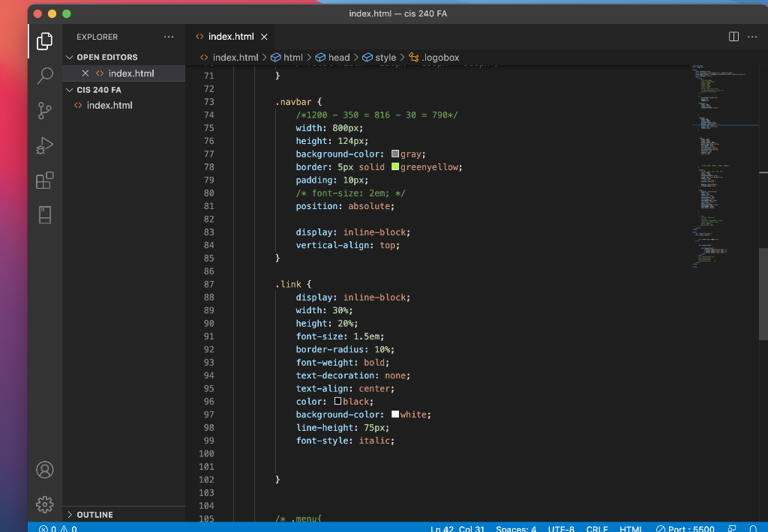
Task: Open the editor actions ellipsis menu
Action: [x=752, y=36]
